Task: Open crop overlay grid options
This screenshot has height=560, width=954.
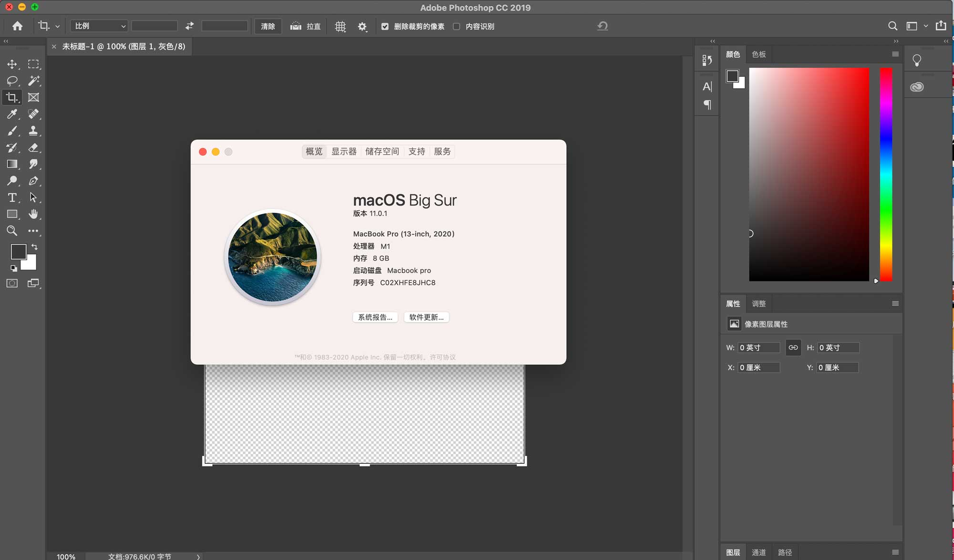Action: (340, 26)
